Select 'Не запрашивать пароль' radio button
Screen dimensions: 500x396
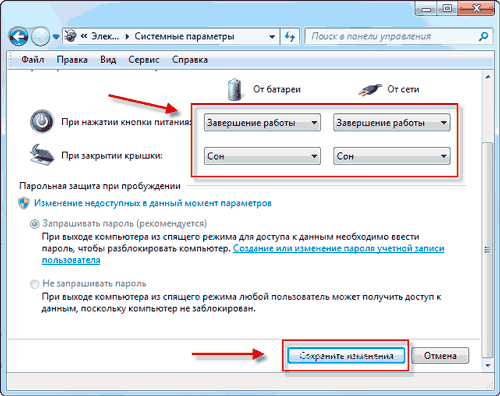(34, 284)
